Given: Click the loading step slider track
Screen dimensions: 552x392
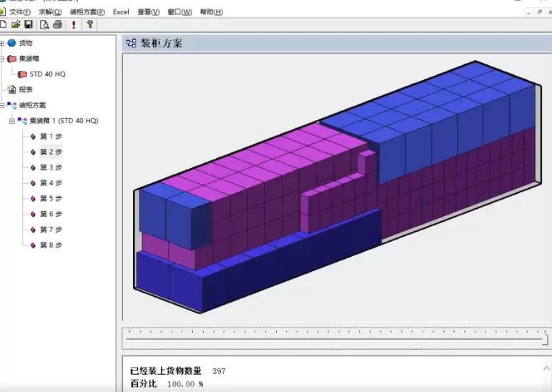Looking at the screenshot, I should click(x=335, y=339).
